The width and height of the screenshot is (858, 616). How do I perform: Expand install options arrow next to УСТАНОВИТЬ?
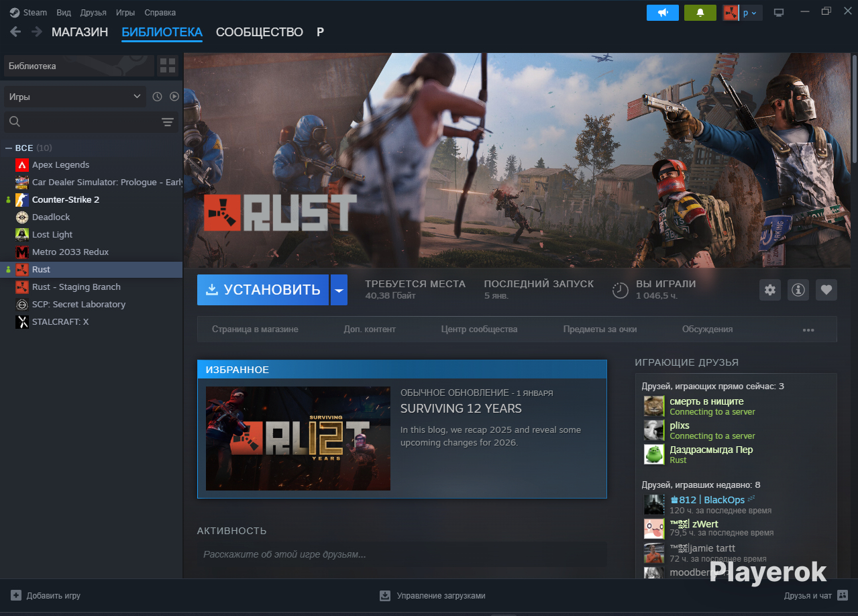[x=339, y=290]
